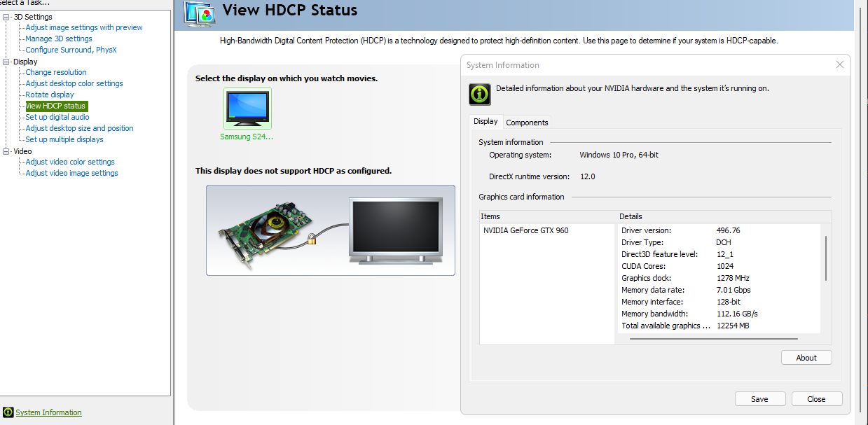
Task: Click 'This display does not support HDCP' message
Action: tap(294, 171)
